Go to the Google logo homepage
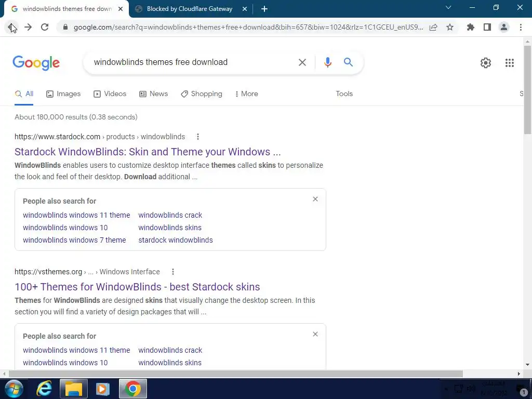532x399 pixels. pyautogui.click(x=36, y=63)
